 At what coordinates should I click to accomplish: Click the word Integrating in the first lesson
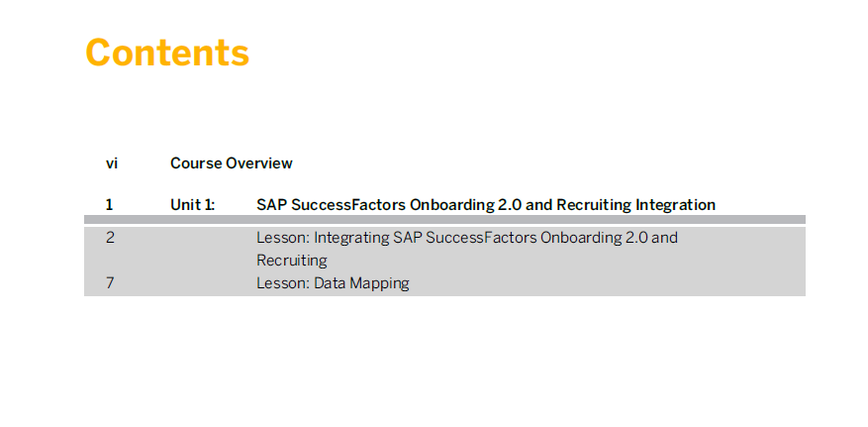351,238
